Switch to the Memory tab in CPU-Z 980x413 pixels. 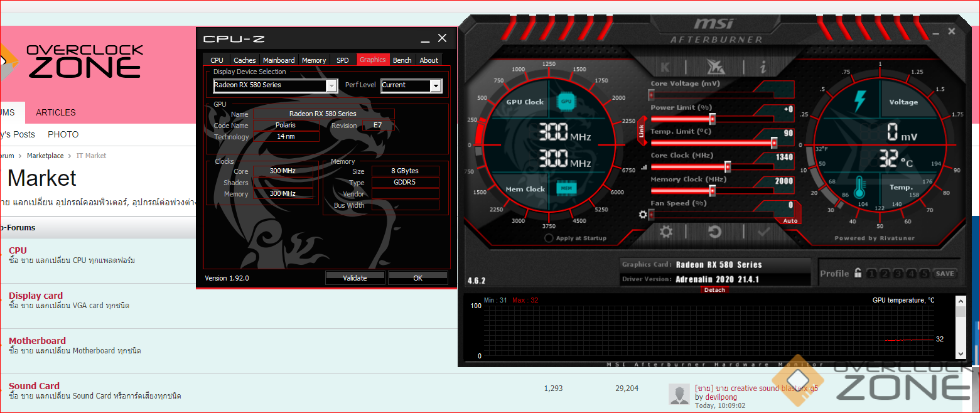[314, 60]
